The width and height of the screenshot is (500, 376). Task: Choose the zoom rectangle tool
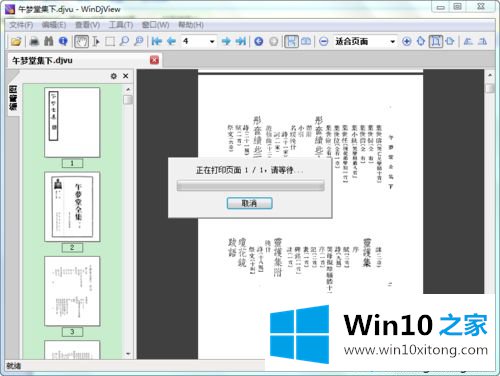tap(139, 41)
